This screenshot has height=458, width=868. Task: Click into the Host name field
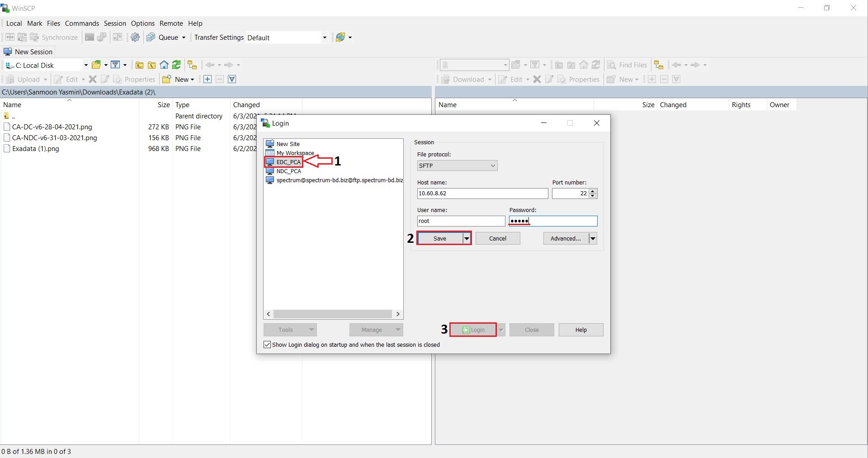[482, 194]
